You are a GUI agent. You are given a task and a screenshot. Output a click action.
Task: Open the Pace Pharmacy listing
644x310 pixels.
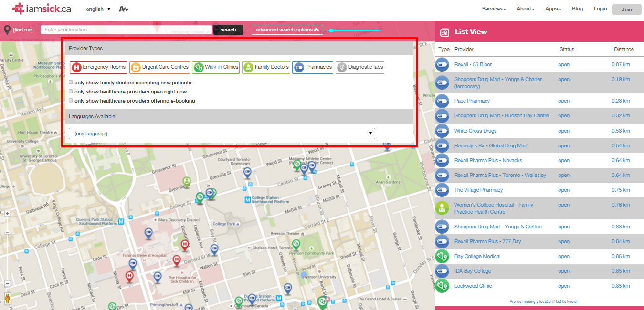(472, 101)
